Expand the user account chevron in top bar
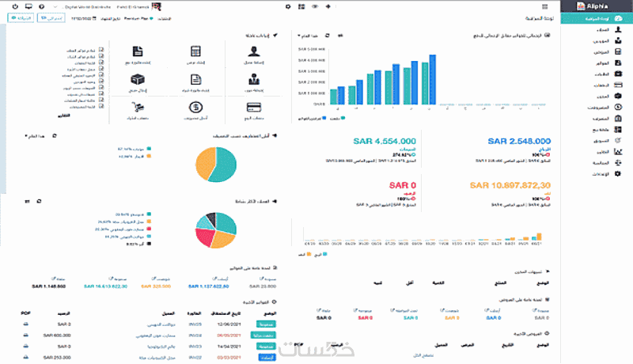 55,7
